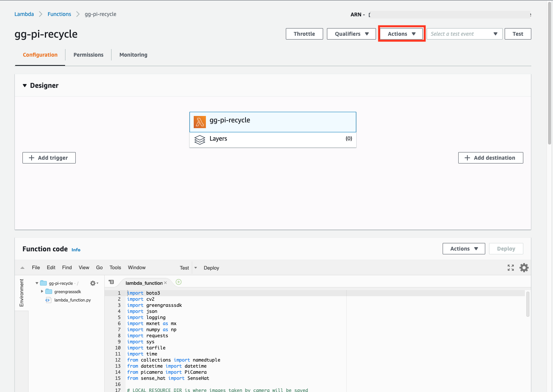Click the Add trigger button
Screen dimensions: 553x392
(x=49, y=158)
